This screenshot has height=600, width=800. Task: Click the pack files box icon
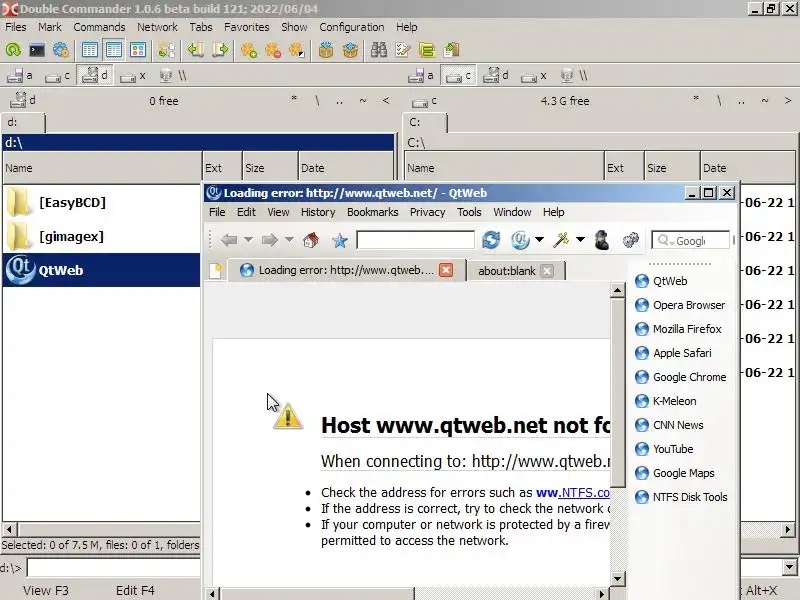coord(326,50)
